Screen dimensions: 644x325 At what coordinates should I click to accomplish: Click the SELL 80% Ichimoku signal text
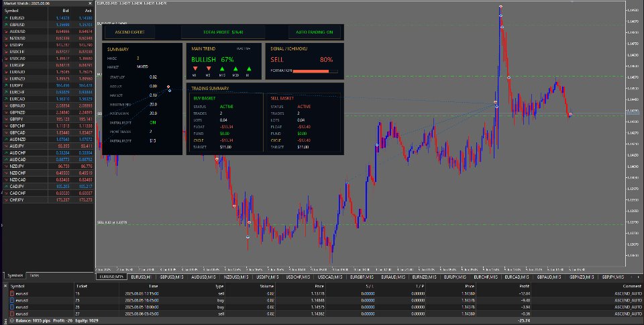point(301,60)
